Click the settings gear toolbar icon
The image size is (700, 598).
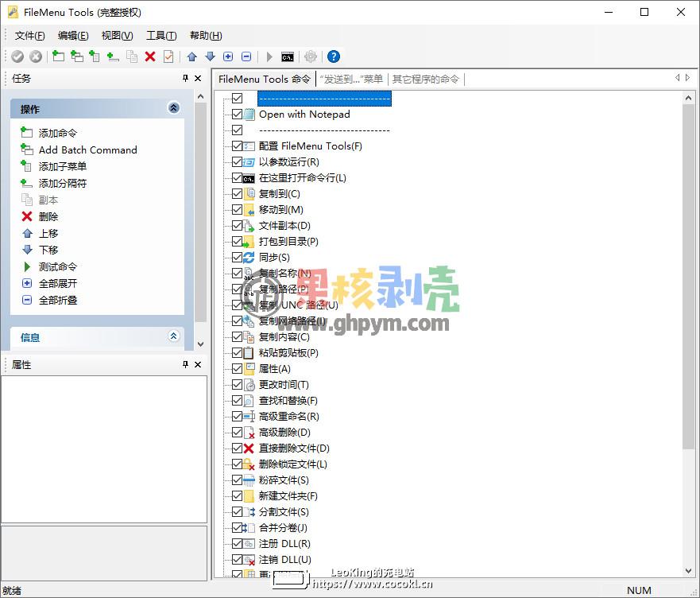pos(310,56)
